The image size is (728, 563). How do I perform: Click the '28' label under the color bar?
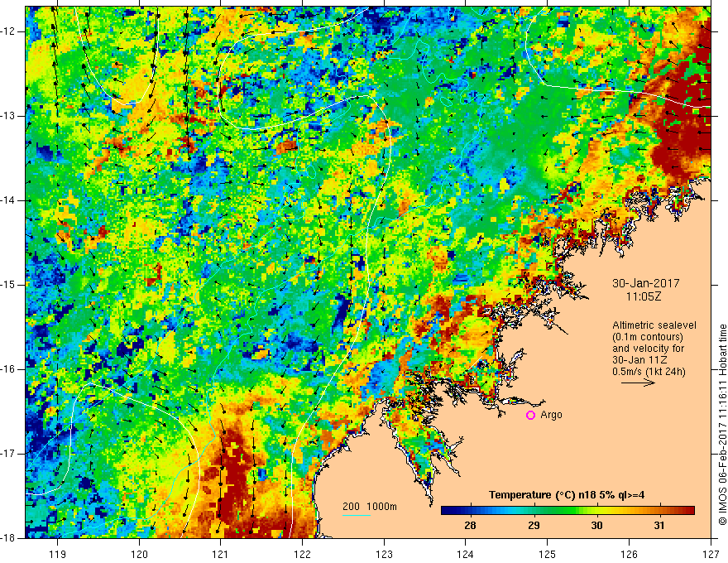471,526
